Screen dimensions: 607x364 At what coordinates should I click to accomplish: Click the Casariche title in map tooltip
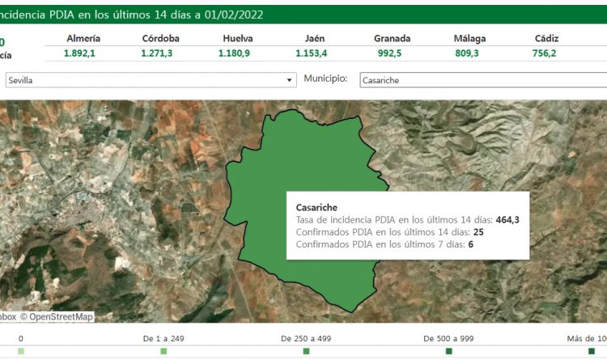pos(316,208)
